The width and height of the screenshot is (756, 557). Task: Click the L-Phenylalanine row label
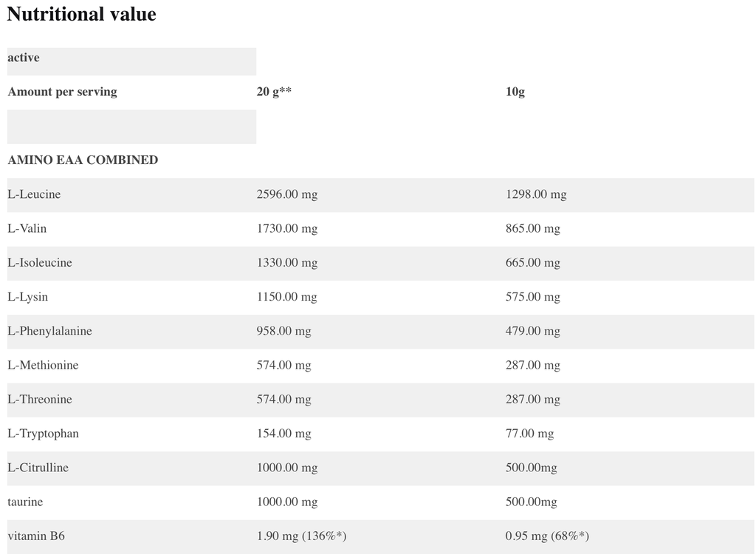click(49, 331)
